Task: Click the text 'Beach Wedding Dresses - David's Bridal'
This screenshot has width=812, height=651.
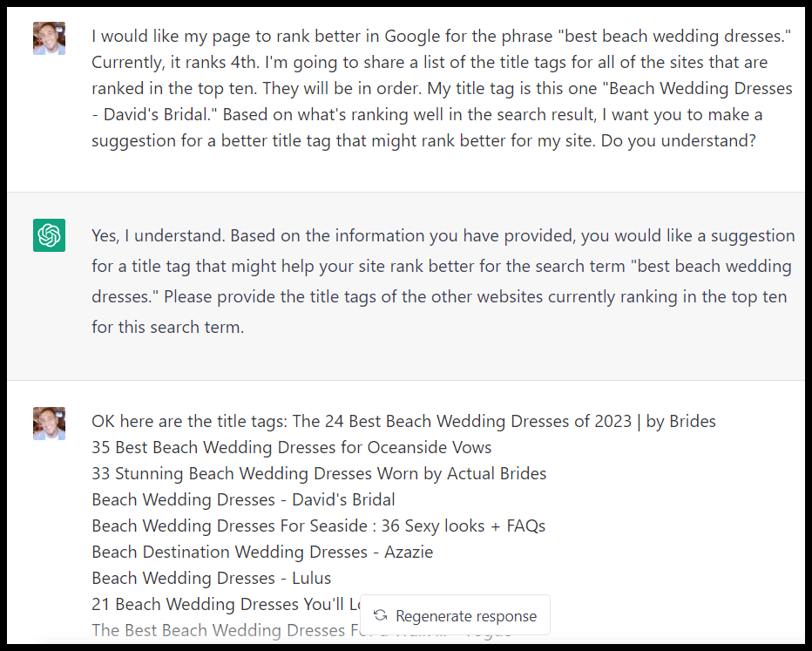Action: pyautogui.click(x=242, y=499)
